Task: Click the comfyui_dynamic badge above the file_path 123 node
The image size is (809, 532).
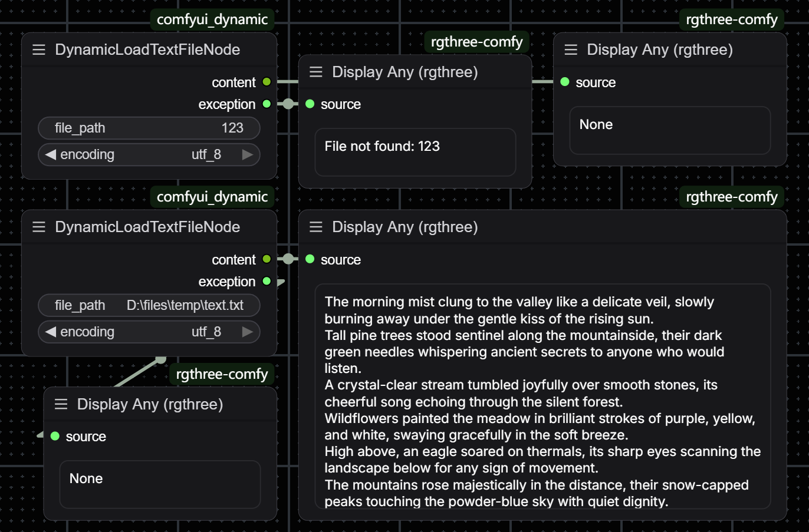Action: (212, 19)
